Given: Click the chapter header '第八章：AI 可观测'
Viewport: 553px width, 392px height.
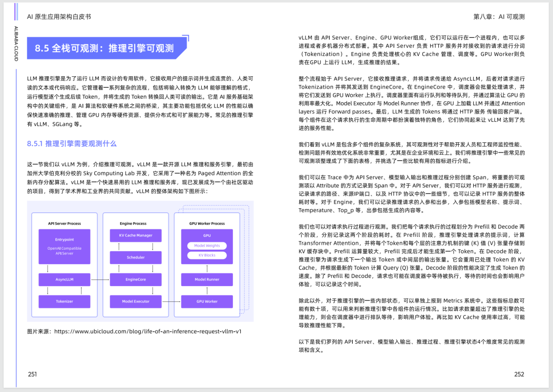Looking at the screenshot, I should 499,16.
